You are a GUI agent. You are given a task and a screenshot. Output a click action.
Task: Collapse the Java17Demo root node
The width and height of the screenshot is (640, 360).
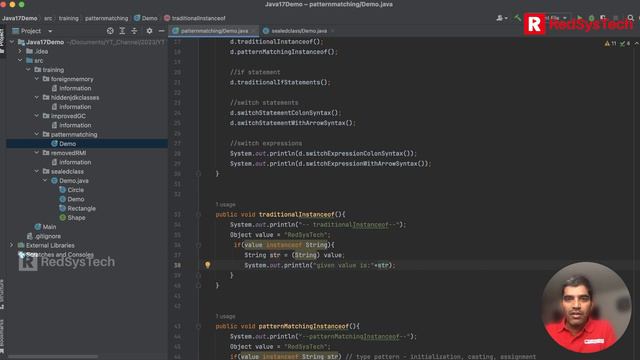point(12,42)
